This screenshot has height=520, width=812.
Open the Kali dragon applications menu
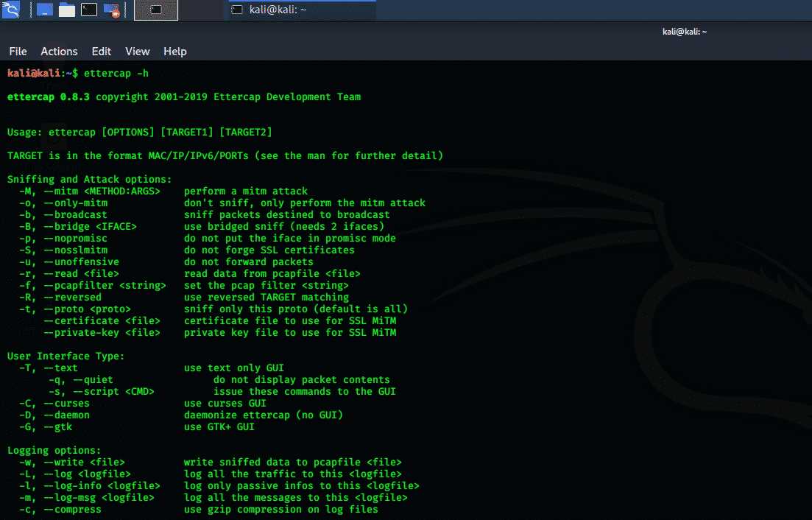[x=11, y=10]
